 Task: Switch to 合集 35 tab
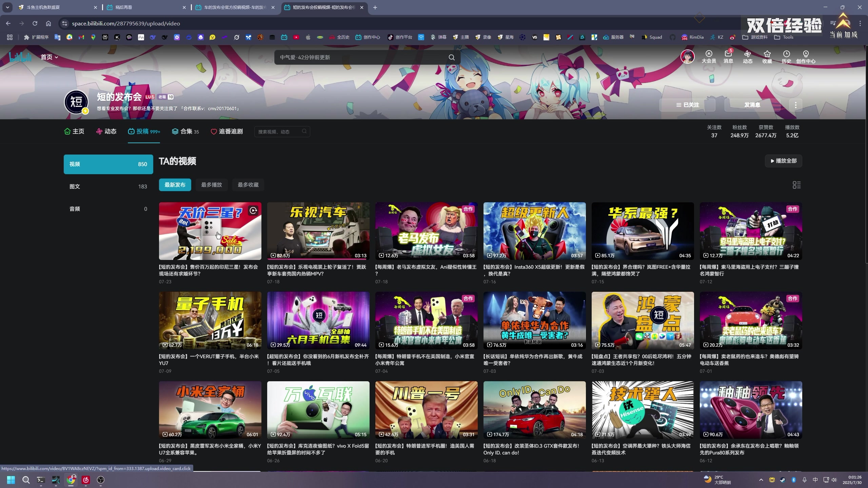tap(185, 131)
